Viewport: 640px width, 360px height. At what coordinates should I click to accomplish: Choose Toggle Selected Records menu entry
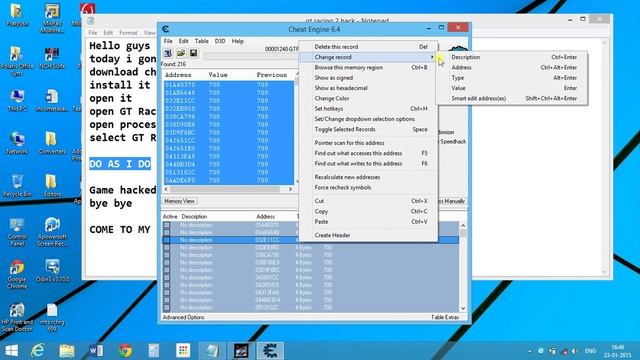click(x=368, y=129)
